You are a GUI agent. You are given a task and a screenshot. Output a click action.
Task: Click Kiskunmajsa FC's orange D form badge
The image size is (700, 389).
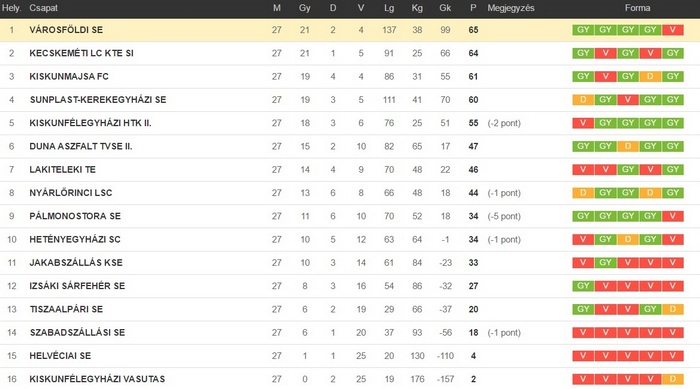[x=650, y=76]
